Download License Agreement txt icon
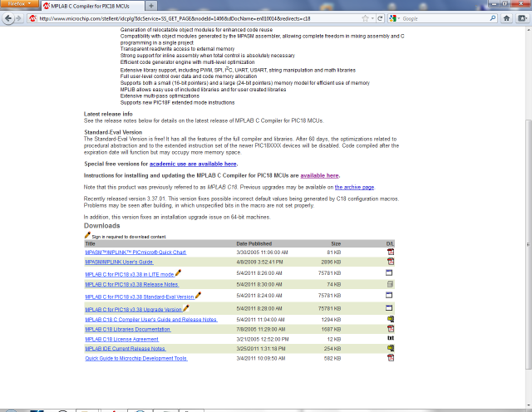 pos(391,338)
